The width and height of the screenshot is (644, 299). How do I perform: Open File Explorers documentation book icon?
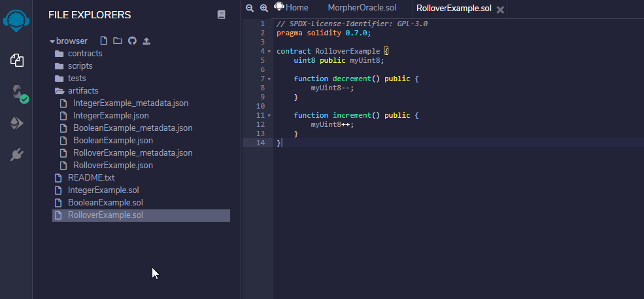point(222,15)
